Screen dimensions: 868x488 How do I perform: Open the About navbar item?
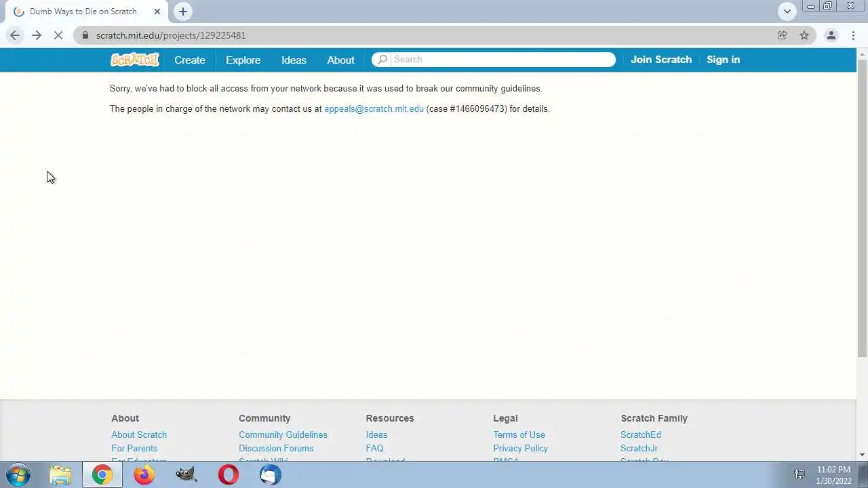point(341,60)
